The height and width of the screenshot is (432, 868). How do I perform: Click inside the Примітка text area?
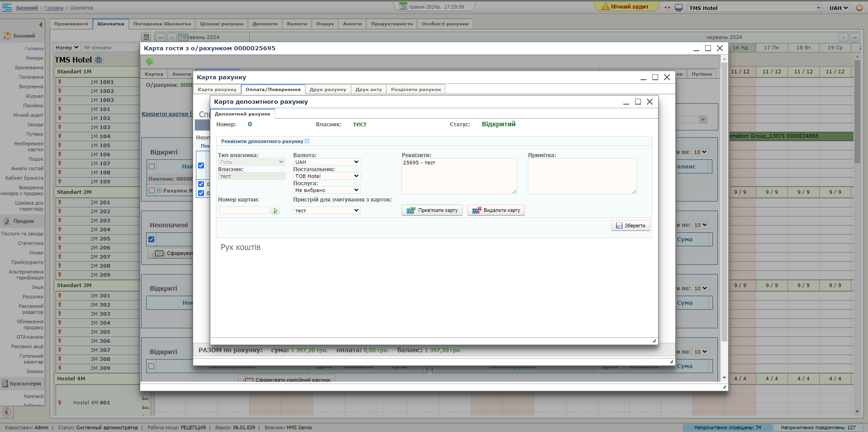pyautogui.click(x=582, y=176)
